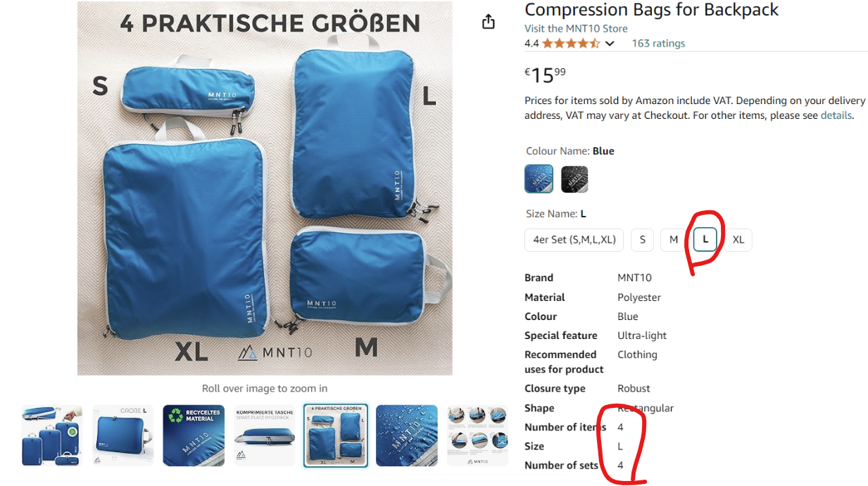Open the 163 ratings link
The height and width of the screenshot is (486, 868).
pyautogui.click(x=658, y=44)
